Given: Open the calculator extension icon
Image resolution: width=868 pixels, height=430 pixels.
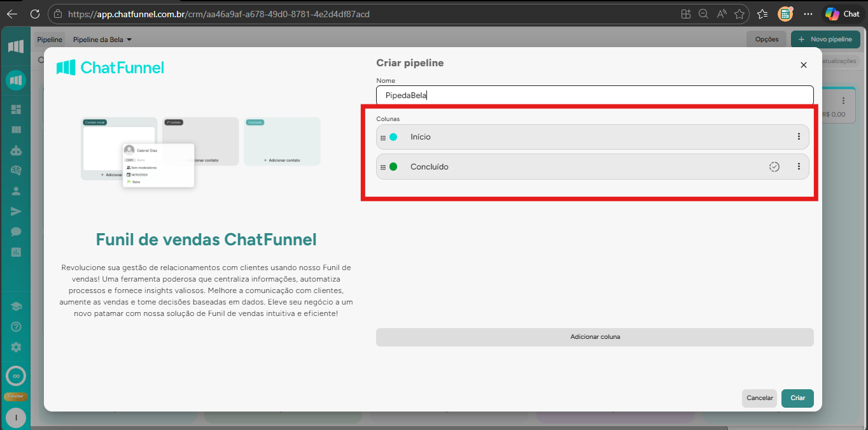Looking at the screenshot, I should [786, 13].
